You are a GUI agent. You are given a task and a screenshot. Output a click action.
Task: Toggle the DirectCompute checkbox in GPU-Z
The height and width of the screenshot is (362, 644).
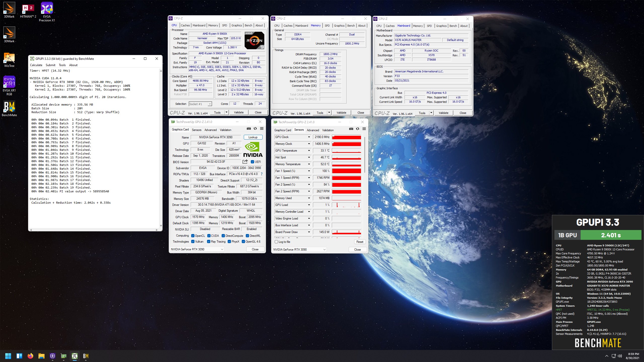(x=223, y=236)
